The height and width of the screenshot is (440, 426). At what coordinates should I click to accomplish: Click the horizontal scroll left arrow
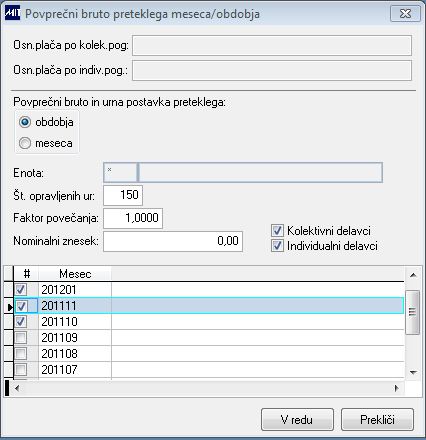pyautogui.click(x=17, y=388)
